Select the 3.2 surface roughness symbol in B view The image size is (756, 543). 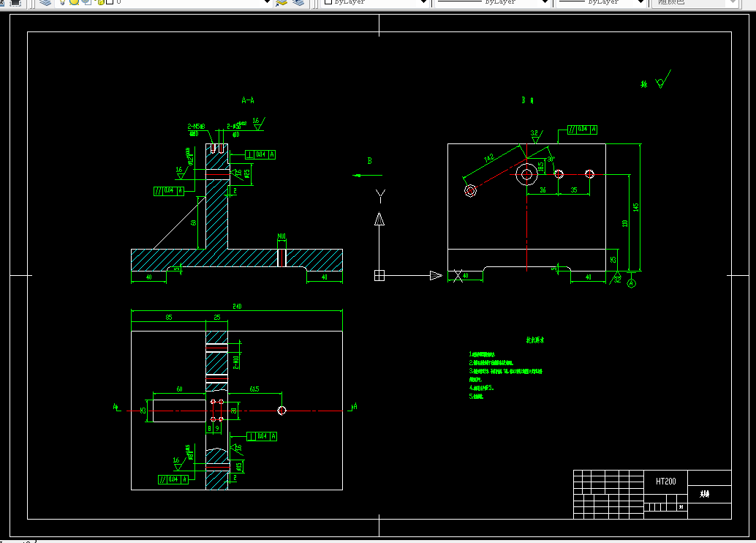pos(536,135)
